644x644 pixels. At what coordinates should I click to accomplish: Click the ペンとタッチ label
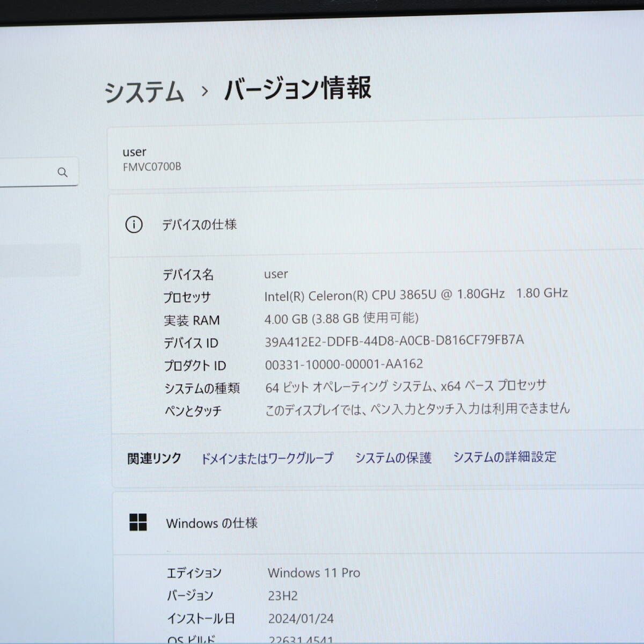(x=193, y=411)
